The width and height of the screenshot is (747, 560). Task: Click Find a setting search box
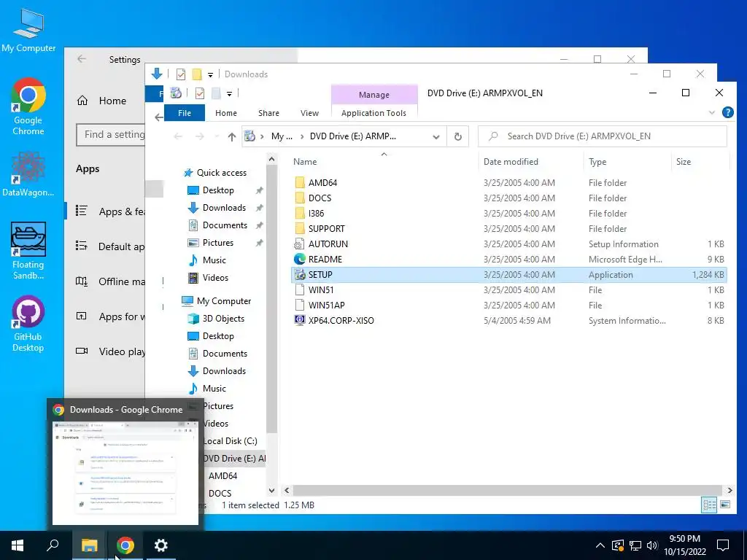tap(111, 135)
